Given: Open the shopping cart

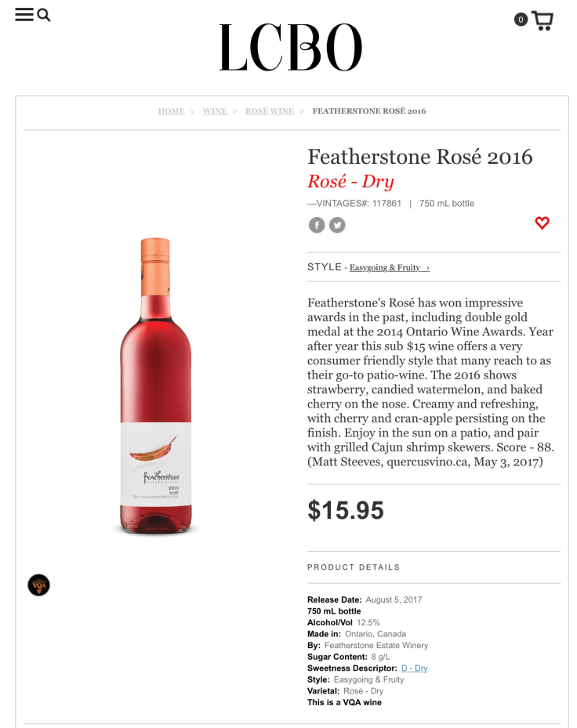Looking at the screenshot, I should pyautogui.click(x=543, y=20).
